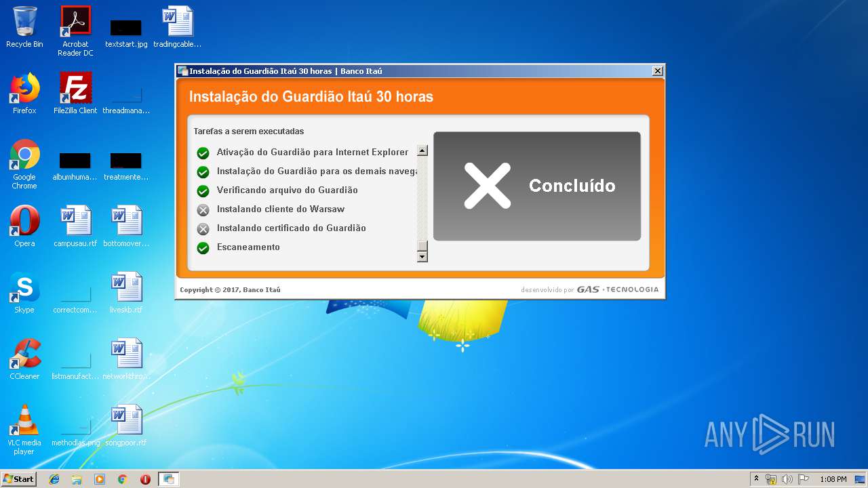
Task: Open liveskb.rtf document
Action: point(126,293)
